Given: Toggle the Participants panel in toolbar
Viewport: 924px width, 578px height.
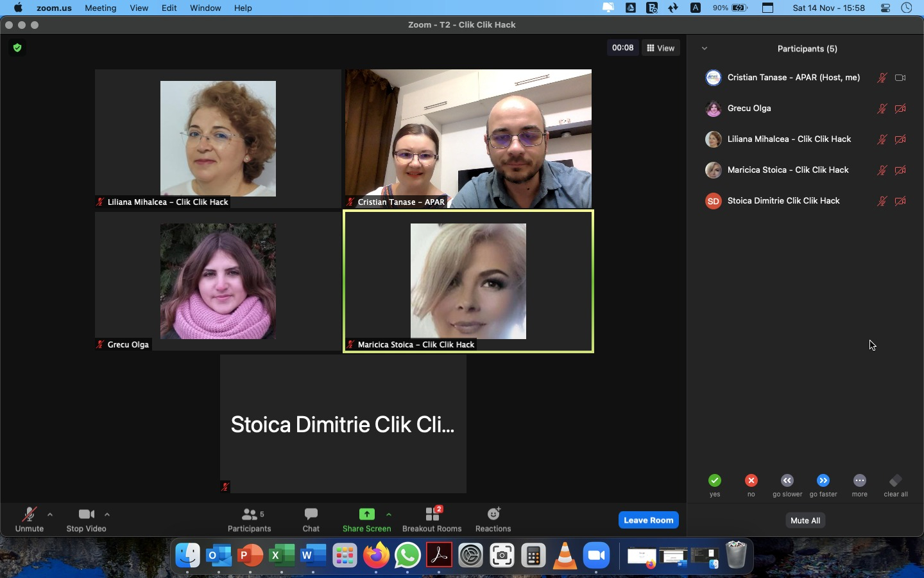Looking at the screenshot, I should tap(250, 520).
